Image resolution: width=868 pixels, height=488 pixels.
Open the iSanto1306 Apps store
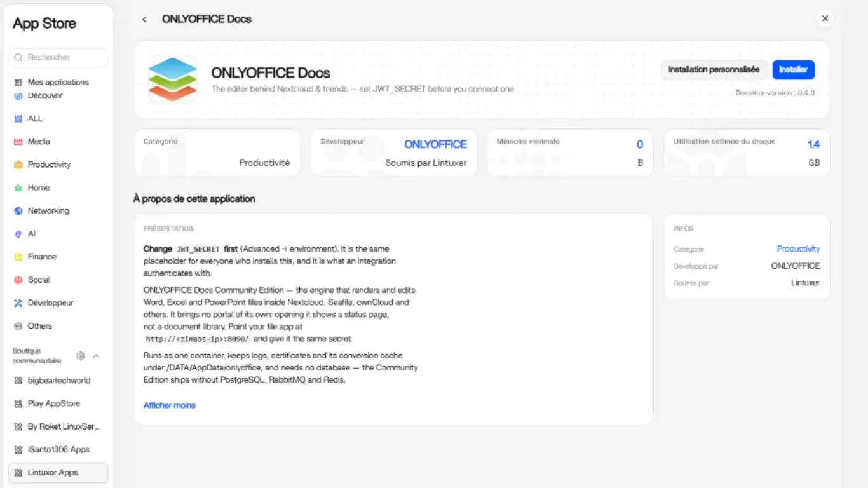[x=58, y=449]
